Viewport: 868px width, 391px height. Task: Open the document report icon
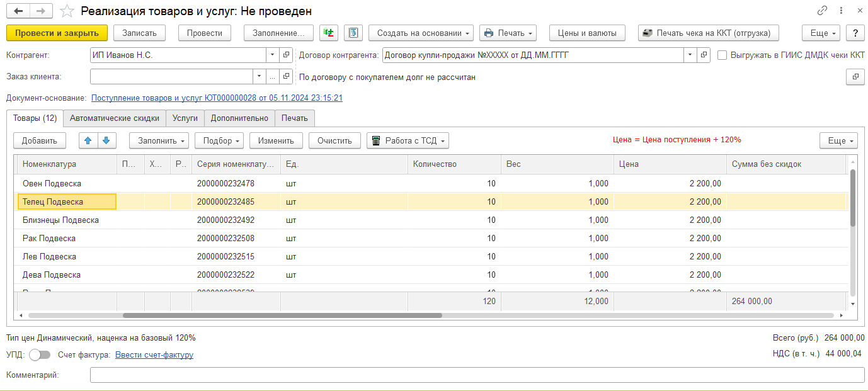pyautogui.click(x=353, y=33)
